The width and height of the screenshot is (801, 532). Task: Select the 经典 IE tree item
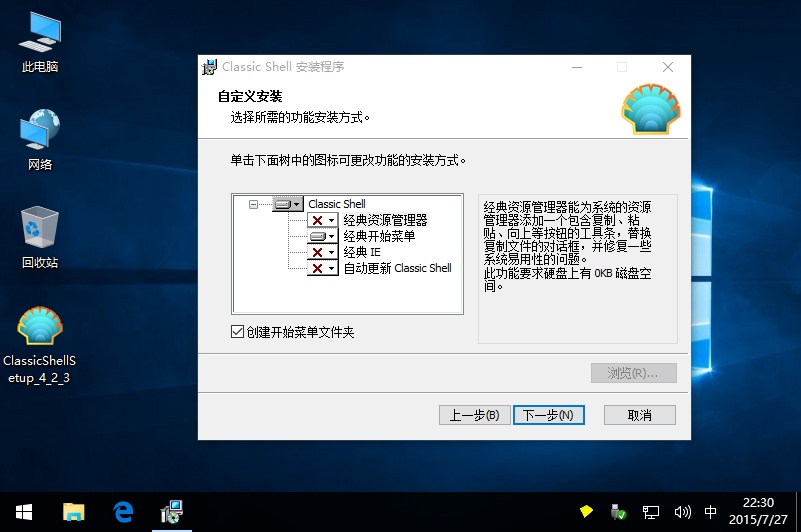pyautogui.click(x=362, y=252)
